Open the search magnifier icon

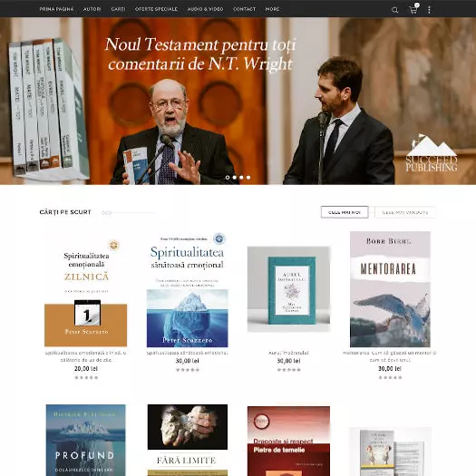394,10
